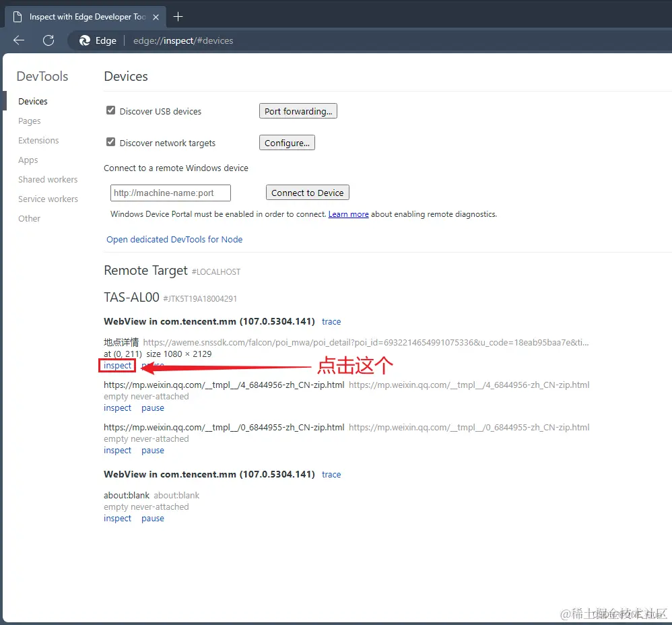Select Pages in DevTools sidebar
672x625 pixels.
pyautogui.click(x=30, y=121)
